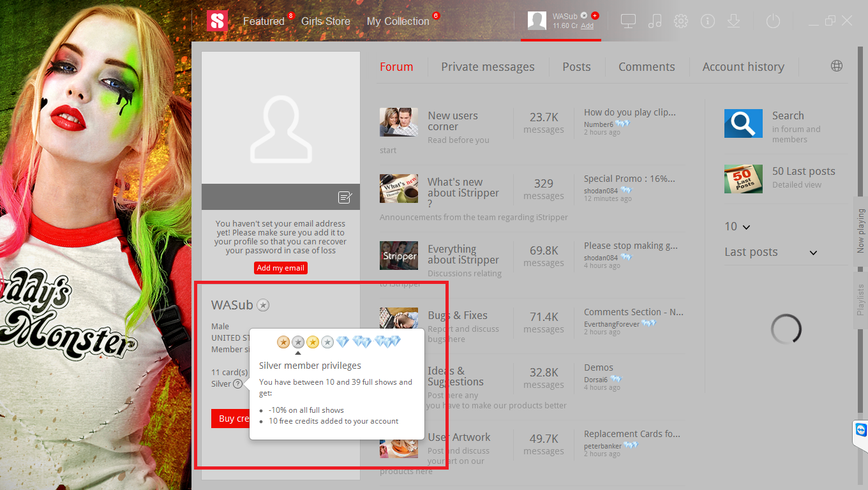Viewport: 868px width, 490px height.
Task: Open the Now playing side panel
Action: [861, 231]
